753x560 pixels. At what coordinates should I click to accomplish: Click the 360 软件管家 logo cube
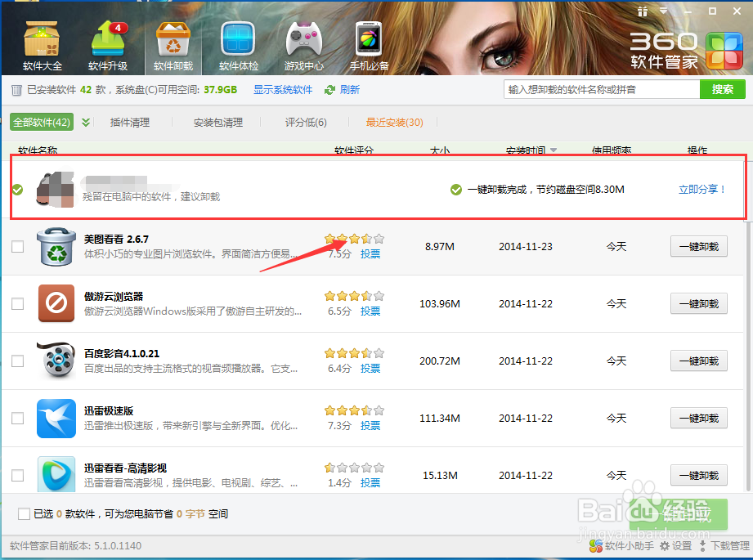tap(724, 51)
